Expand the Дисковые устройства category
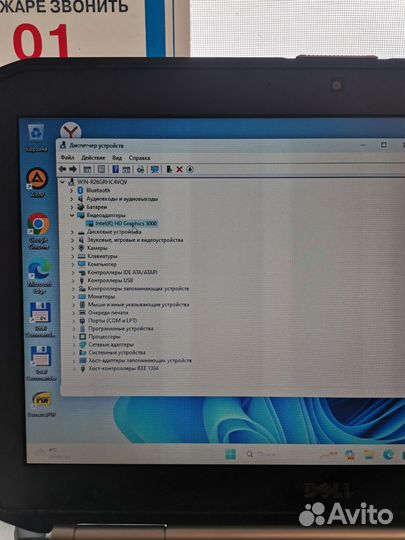 pyautogui.click(x=72, y=232)
